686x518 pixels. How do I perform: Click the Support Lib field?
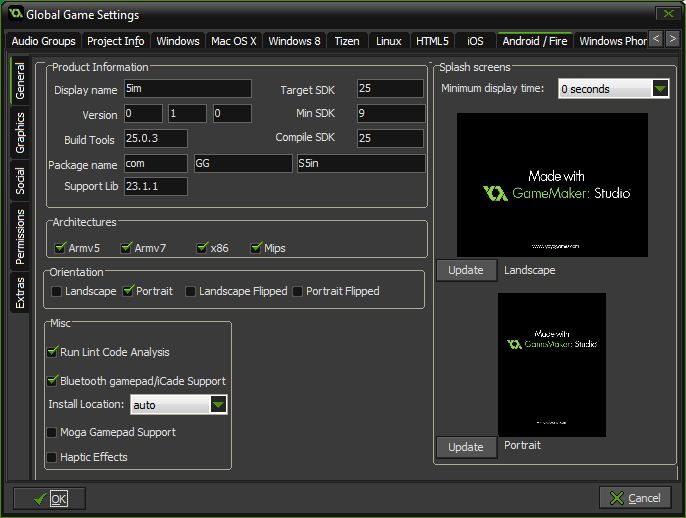[x=156, y=186]
